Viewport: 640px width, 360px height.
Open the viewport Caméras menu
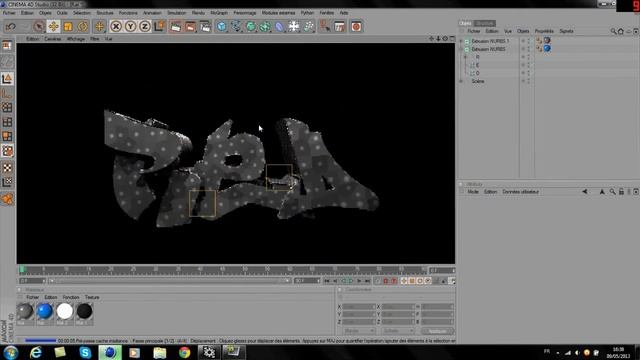click(53, 39)
